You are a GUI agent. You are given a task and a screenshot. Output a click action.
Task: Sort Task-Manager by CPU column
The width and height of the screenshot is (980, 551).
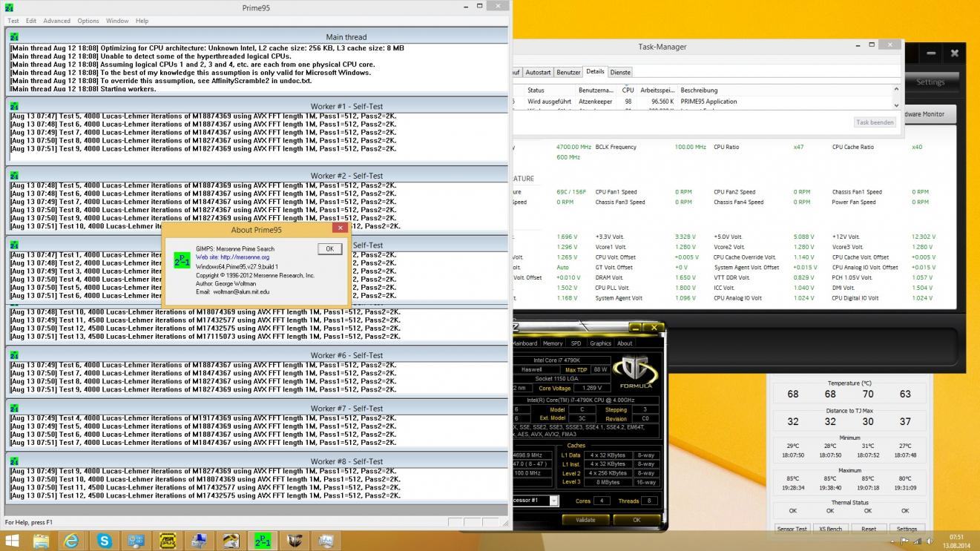click(x=628, y=90)
